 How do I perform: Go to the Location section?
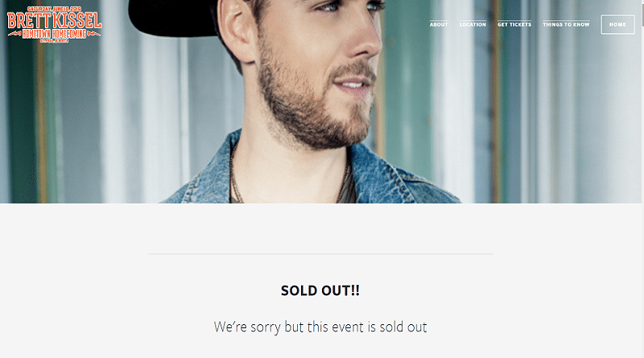pyautogui.click(x=473, y=25)
